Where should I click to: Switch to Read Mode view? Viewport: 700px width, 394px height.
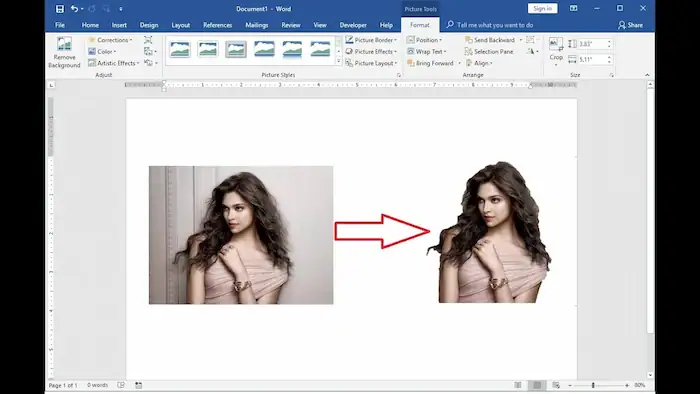point(518,385)
